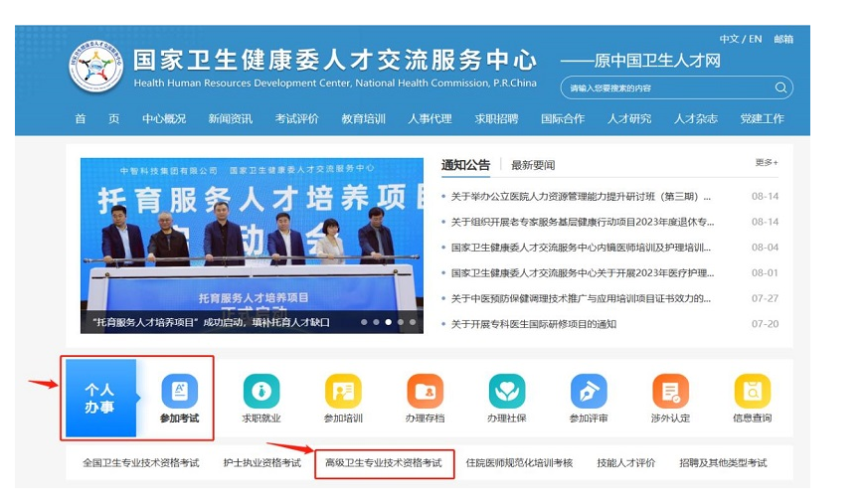Open the 参加评审 review icon

pos(589,391)
